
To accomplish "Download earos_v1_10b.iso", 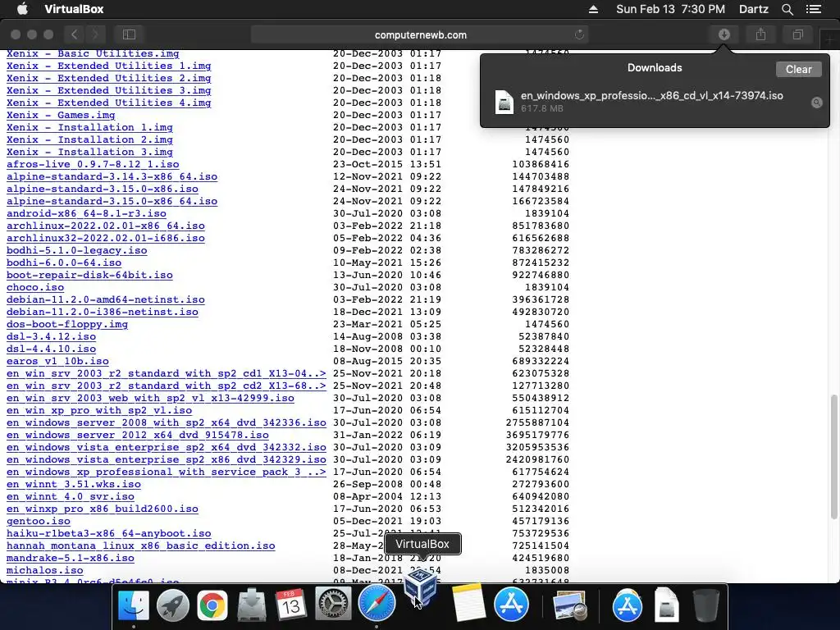I will tap(57, 362).
